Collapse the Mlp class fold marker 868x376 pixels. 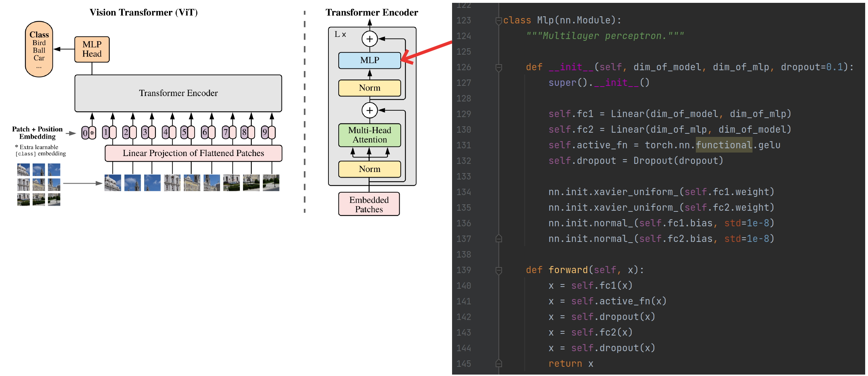point(498,20)
